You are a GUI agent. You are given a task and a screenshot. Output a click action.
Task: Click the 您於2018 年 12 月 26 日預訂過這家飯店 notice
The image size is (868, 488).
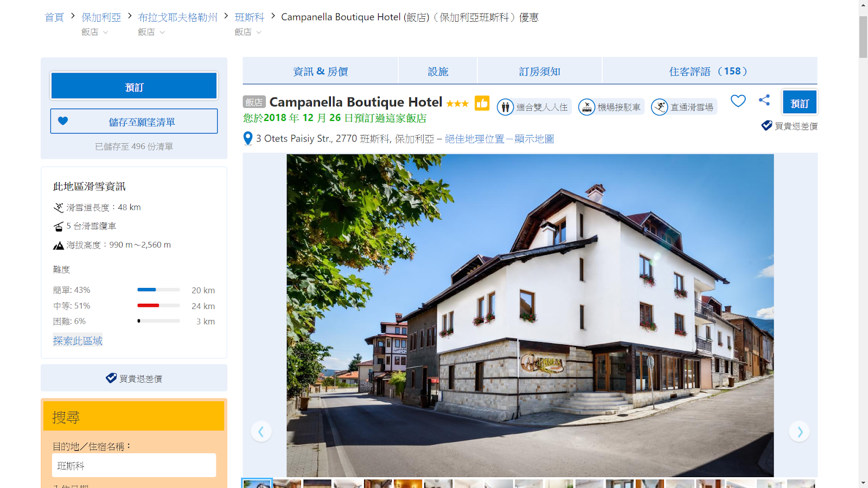(335, 118)
